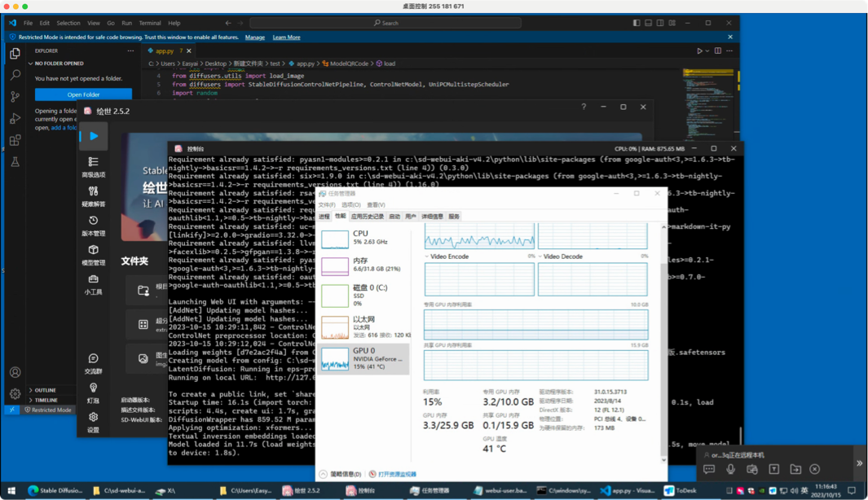868x500 pixels.
Task: Click Run Python File icon in VS Code
Action: (700, 50)
